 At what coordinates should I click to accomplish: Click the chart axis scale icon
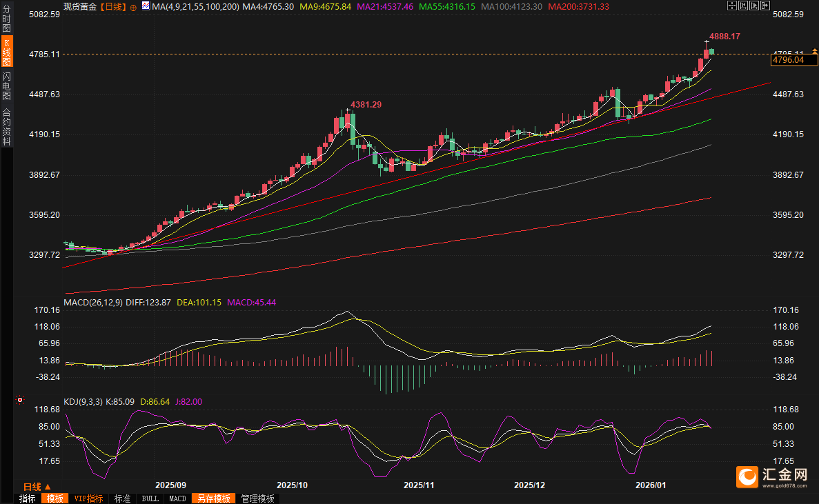pos(743,6)
